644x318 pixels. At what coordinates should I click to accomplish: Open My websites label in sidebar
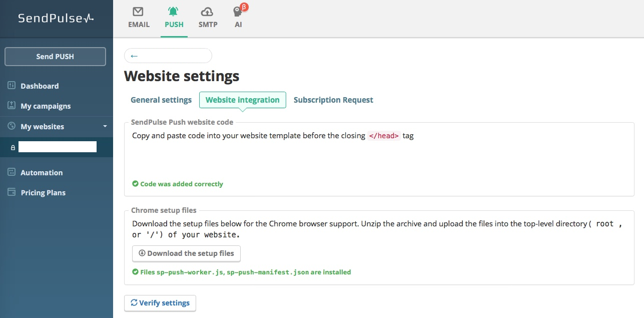point(42,127)
